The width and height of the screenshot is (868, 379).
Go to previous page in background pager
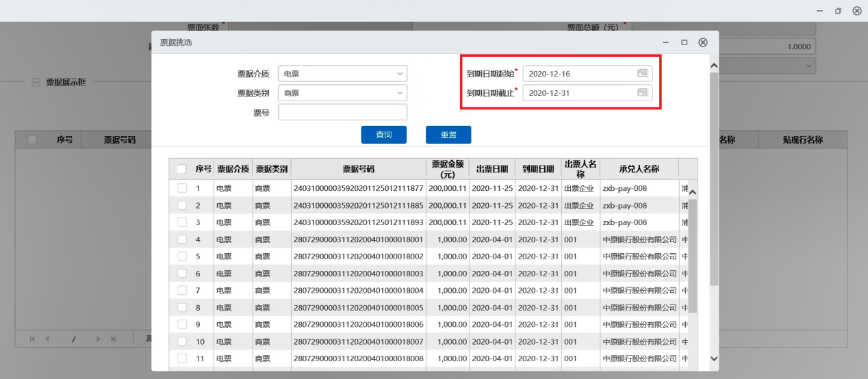click(48, 339)
